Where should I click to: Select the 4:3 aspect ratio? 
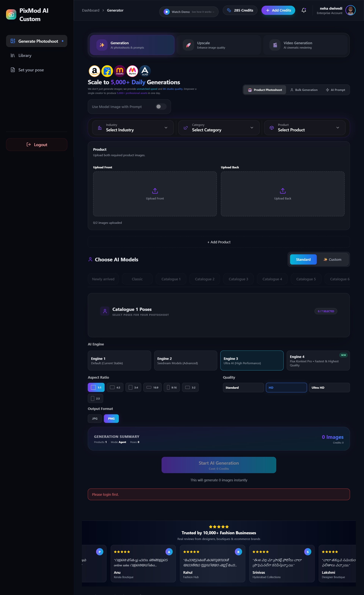pyautogui.click(x=115, y=387)
